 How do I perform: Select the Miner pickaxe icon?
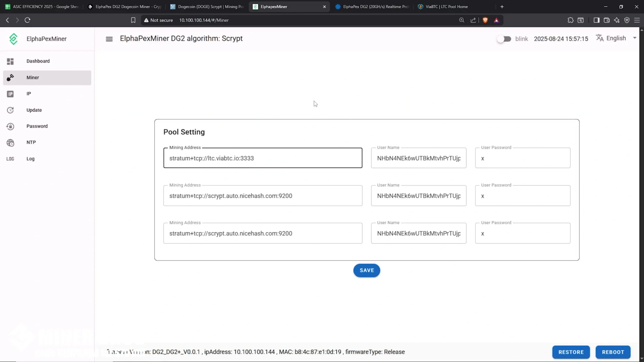[10, 78]
